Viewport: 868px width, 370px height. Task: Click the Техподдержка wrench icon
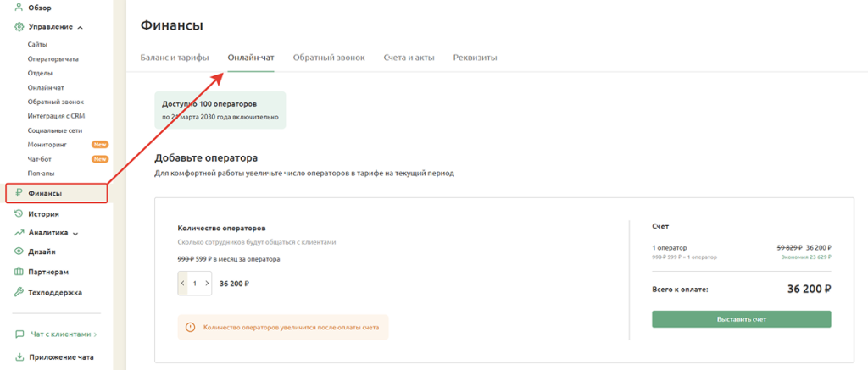pos(19,292)
